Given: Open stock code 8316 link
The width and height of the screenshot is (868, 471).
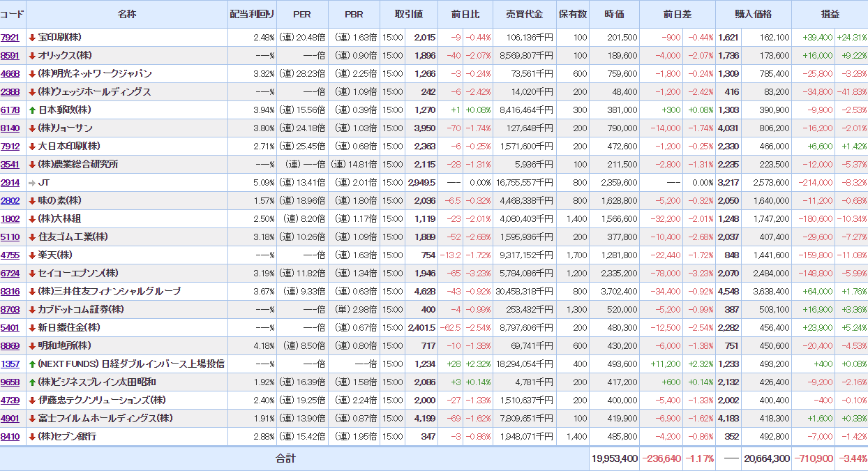Looking at the screenshot, I should [10, 292].
